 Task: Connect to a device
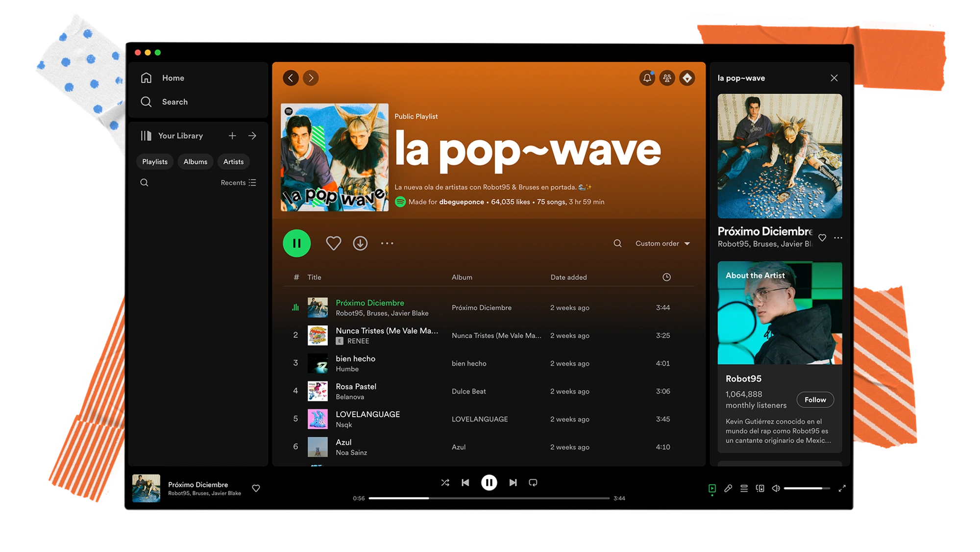pos(760,488)
